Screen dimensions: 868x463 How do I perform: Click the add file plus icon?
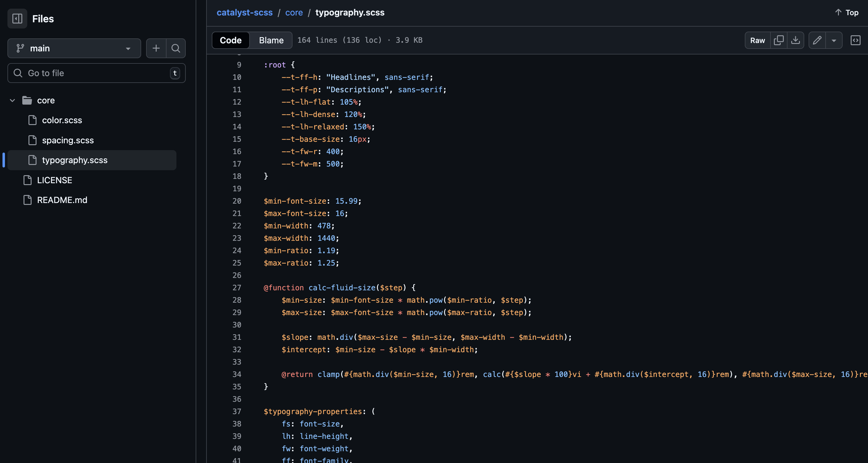point(156,48)
